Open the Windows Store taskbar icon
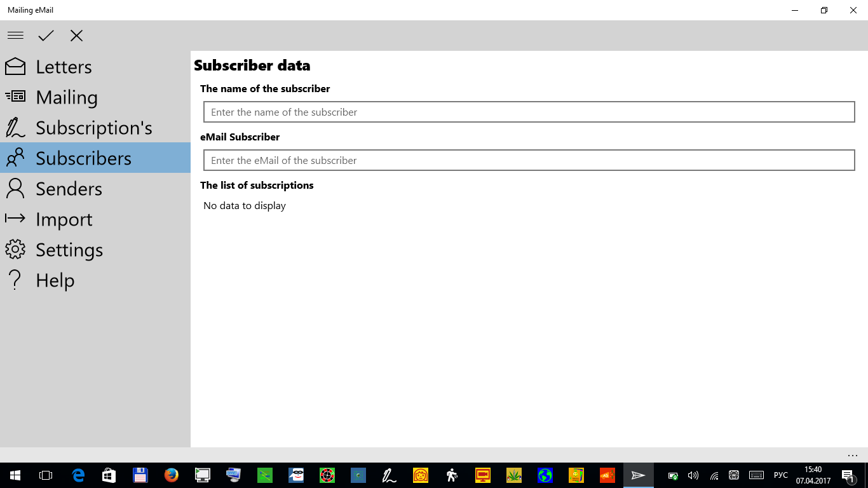 coord(109,475)
